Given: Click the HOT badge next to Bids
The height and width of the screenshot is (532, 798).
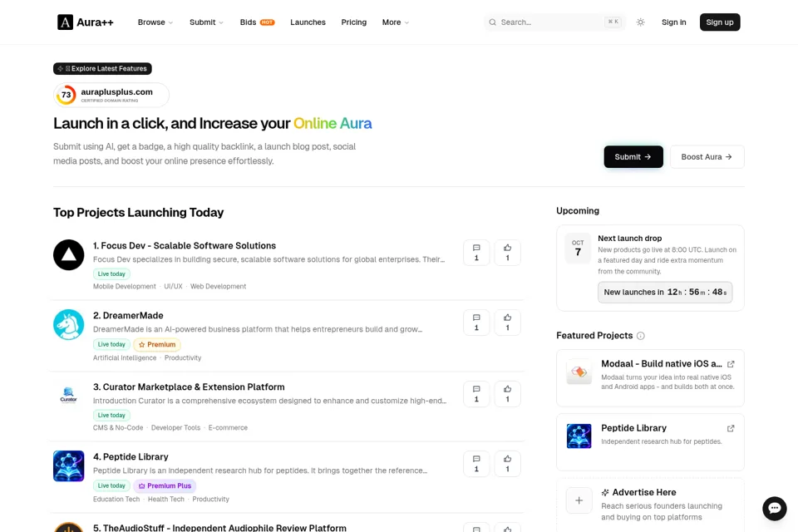Looking at the screenshot, I should click(267, 22).
